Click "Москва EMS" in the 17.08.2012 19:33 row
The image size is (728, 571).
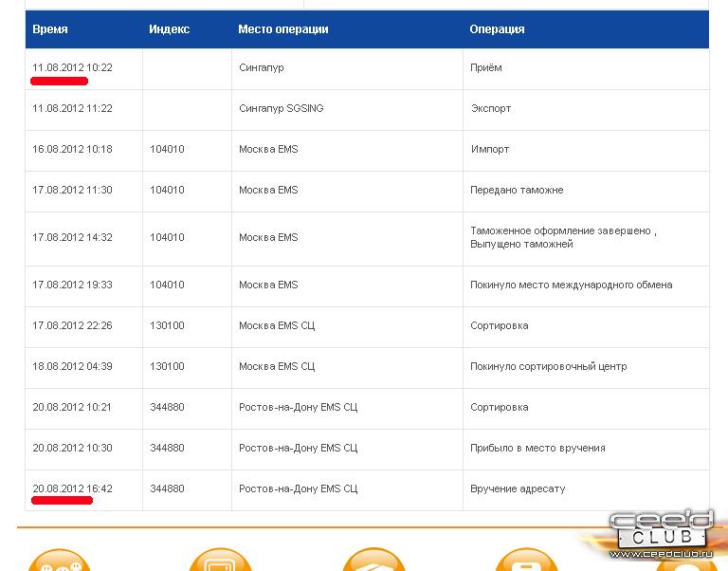(268, 285)
